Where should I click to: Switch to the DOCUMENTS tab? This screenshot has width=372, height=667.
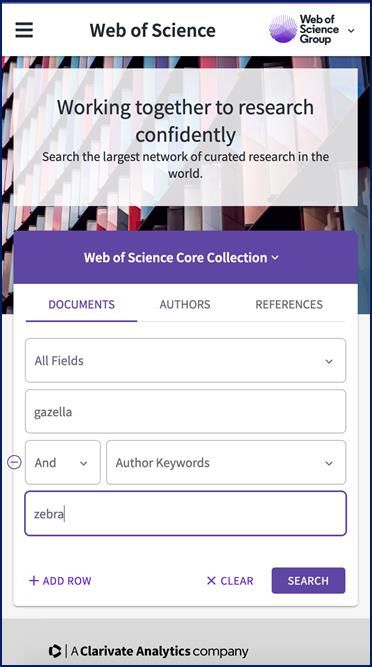pyautogui.click(x=81, y=305)
